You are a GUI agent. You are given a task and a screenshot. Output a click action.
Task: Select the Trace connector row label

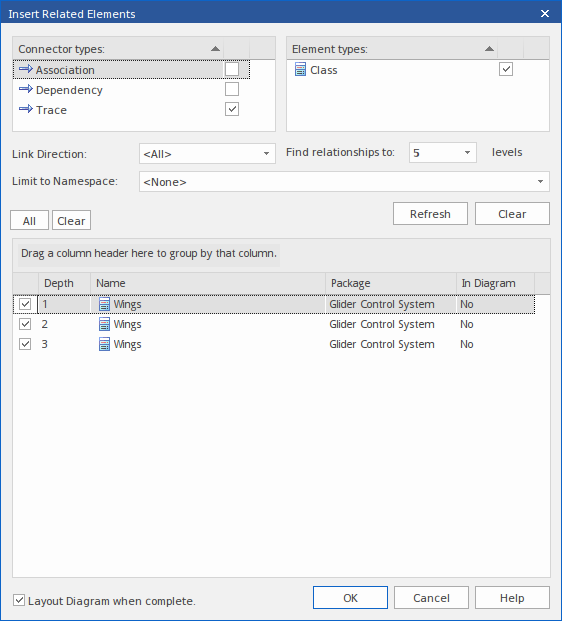point(51,110)
